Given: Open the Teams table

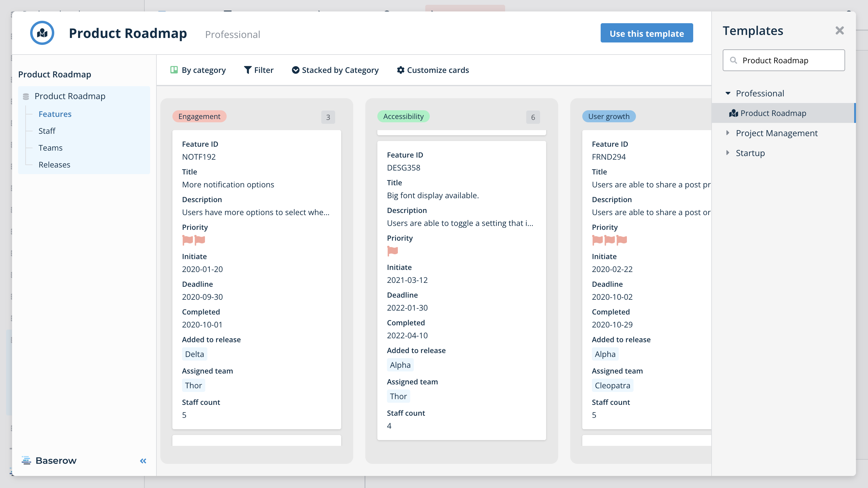Looking at the screenshot, I should (x=50, y=148).
